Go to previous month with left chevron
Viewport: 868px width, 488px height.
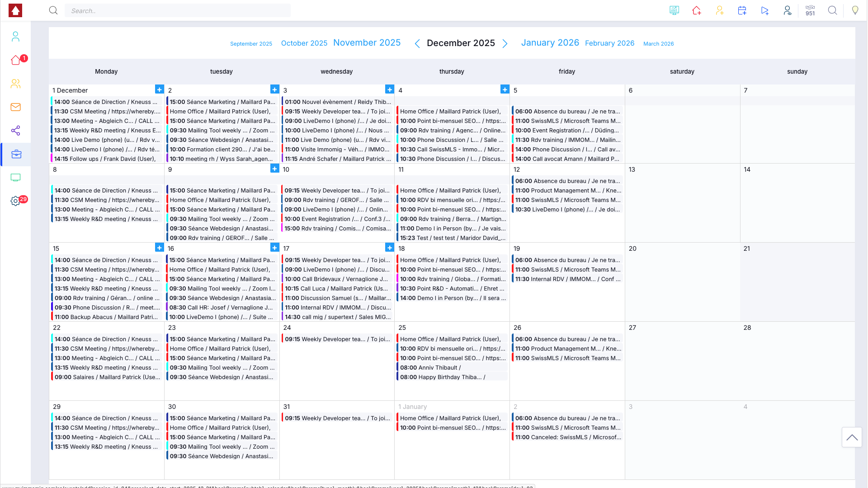(417, 43)
